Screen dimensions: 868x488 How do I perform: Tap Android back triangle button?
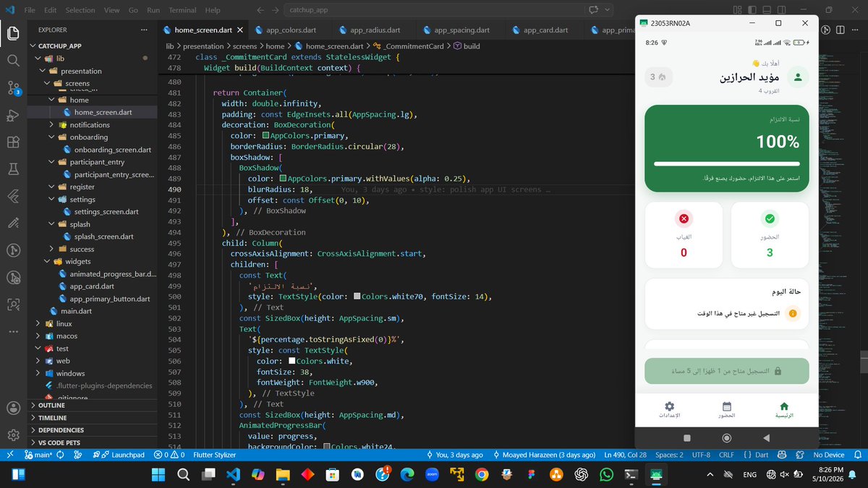pyautogui.click(x=766, y=437)
